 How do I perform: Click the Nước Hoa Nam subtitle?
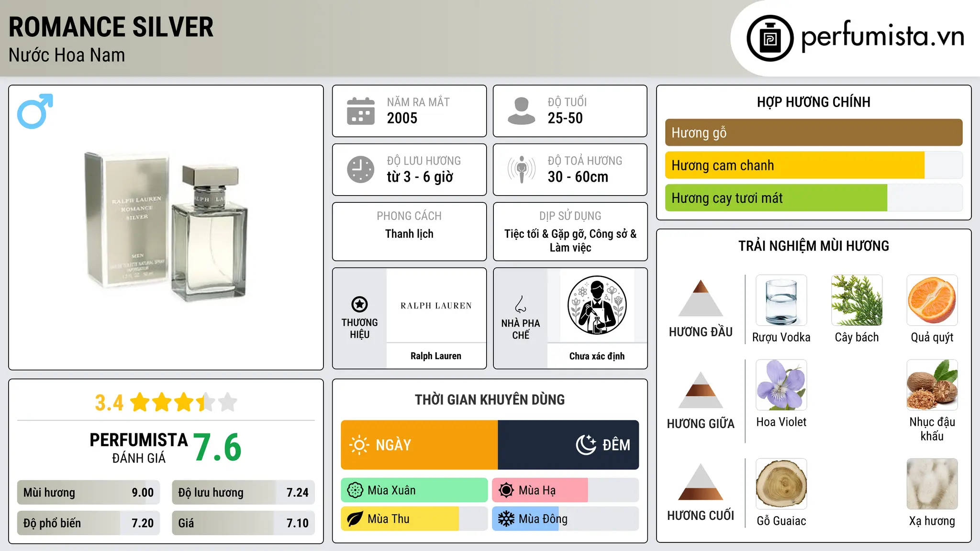click(x=67, y=55)
